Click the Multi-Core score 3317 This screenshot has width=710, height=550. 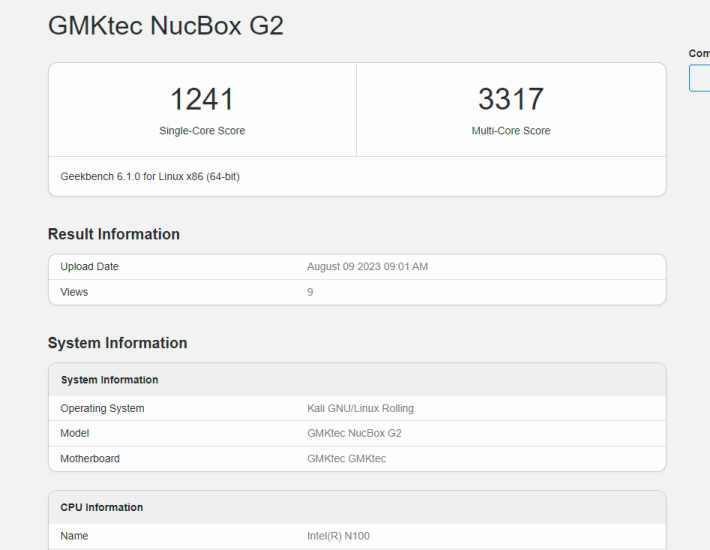click(x=510, y=99)
